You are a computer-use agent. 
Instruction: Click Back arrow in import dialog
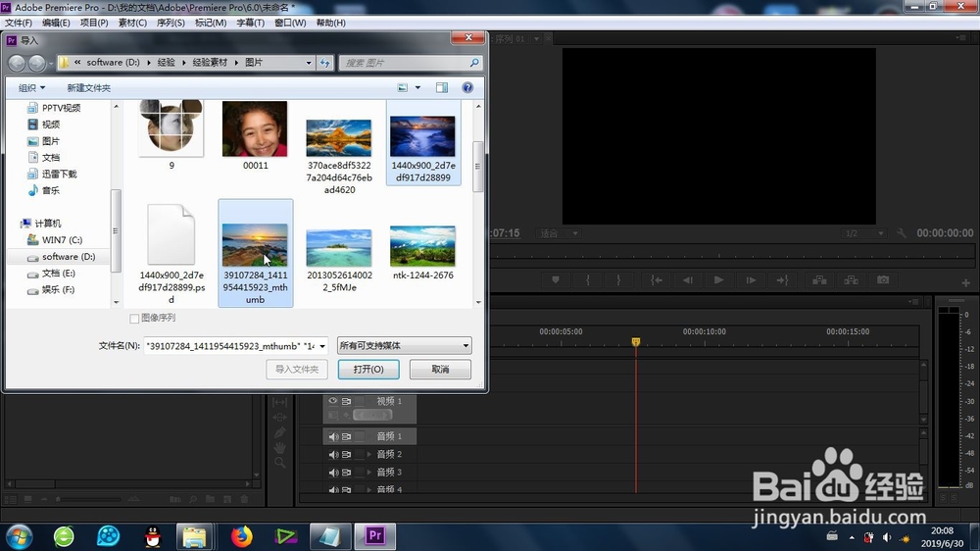tap(17, 63)
